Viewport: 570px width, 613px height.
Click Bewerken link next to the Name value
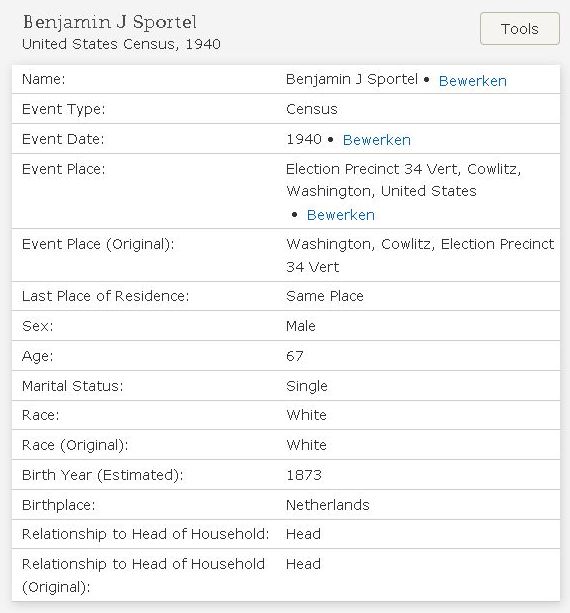(473, 81)
